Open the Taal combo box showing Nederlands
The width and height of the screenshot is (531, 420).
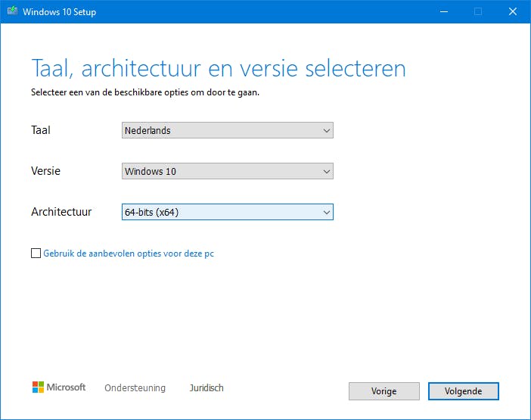(x=227, y=131)
